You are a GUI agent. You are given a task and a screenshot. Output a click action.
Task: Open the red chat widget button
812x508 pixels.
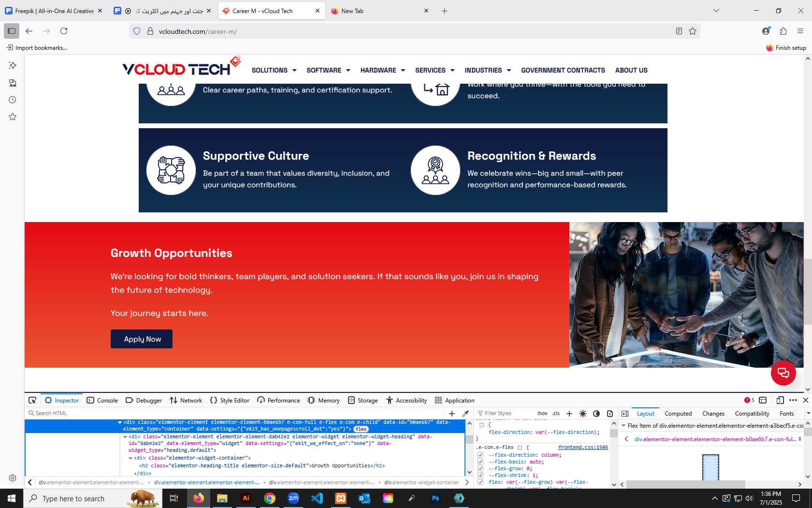click(783, 373)
